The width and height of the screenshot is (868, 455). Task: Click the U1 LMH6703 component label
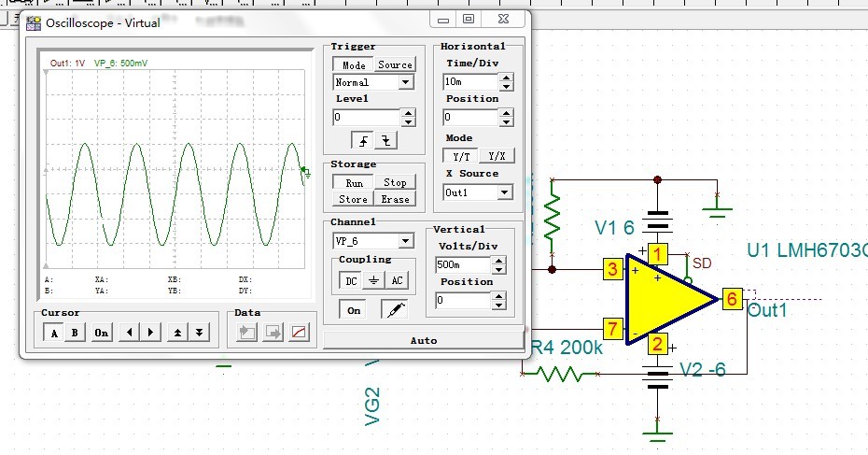807,250
